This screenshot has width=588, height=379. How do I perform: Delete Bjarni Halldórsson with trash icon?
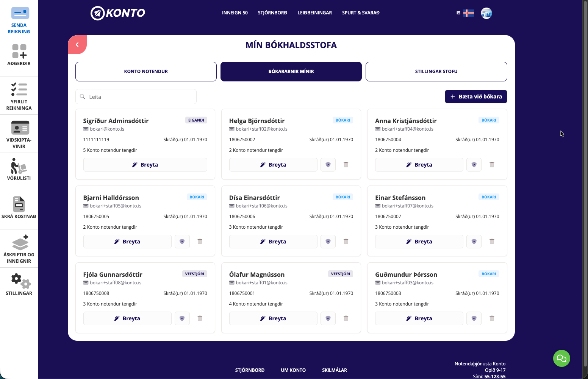200,242
